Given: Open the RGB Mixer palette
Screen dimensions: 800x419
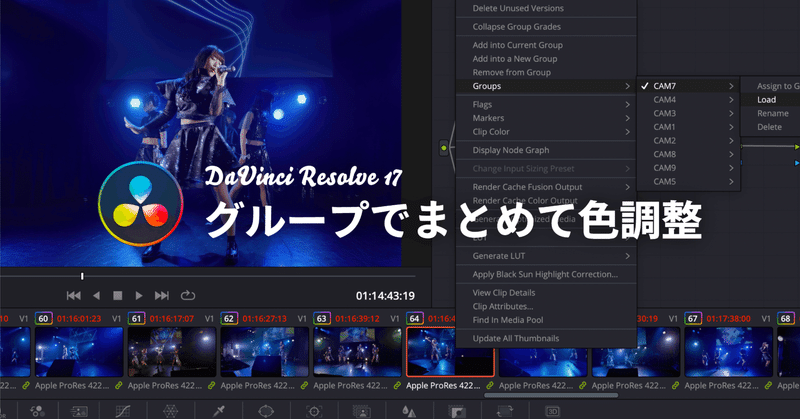Looking at the screenshot, I should tap(36, 411).
